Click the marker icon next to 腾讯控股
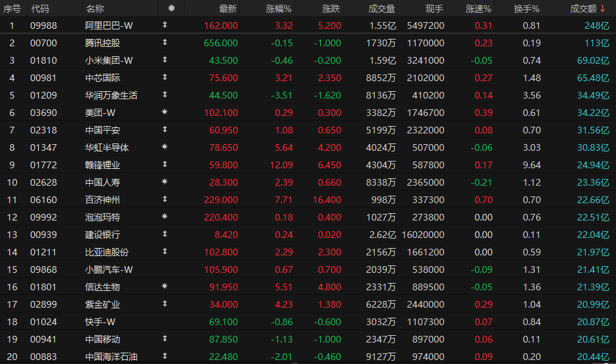Viewport: 616px width, 364px height. (165, 42)
